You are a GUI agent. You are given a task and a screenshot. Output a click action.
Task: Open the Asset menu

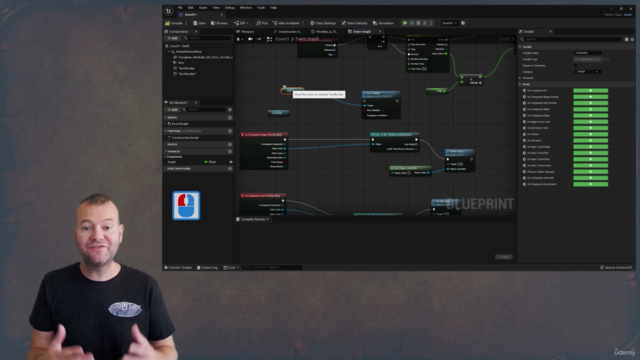[203, 8]
